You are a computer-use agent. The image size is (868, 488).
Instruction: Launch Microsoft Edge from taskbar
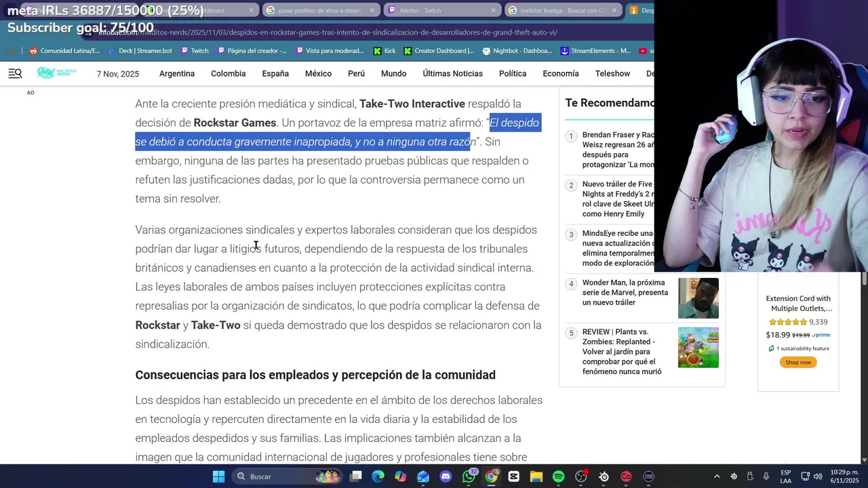(x=378, y=476)
